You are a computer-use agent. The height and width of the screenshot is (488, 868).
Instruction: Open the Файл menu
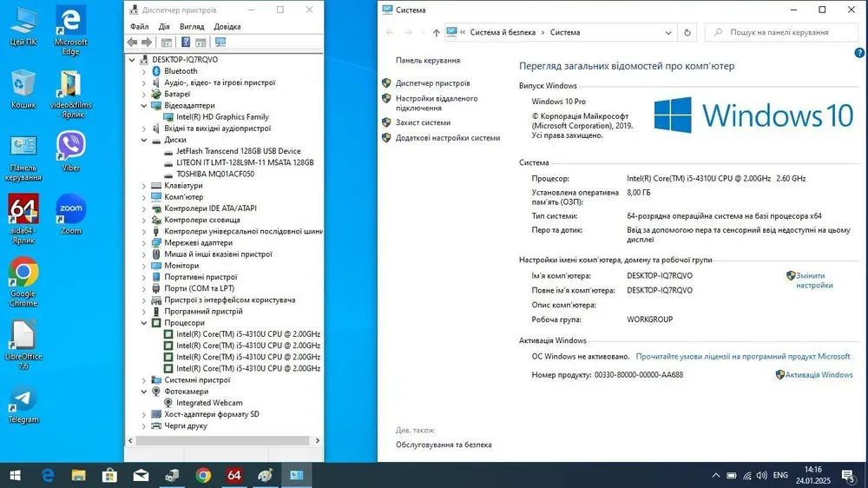(139, 27)
